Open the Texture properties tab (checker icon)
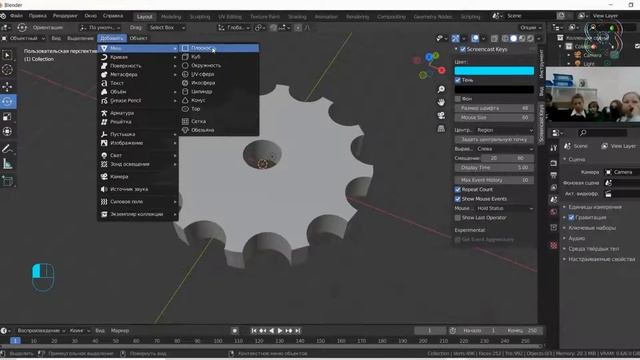 pyautogui.click(x=553, y=245)
